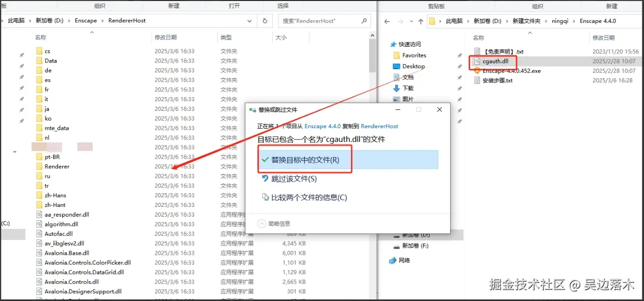Go back in the Enscape 4.4.0 window
Screen dimensions: 644x301
[387, 21]
